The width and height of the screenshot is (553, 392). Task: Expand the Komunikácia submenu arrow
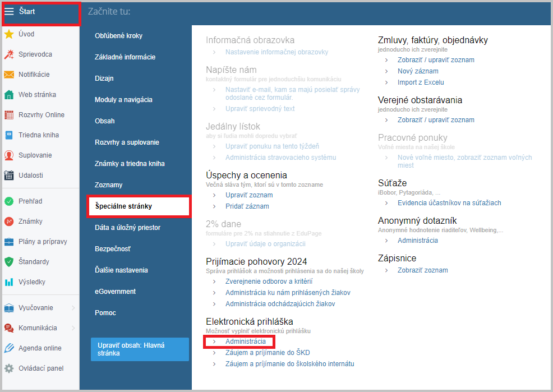[73, 328]
